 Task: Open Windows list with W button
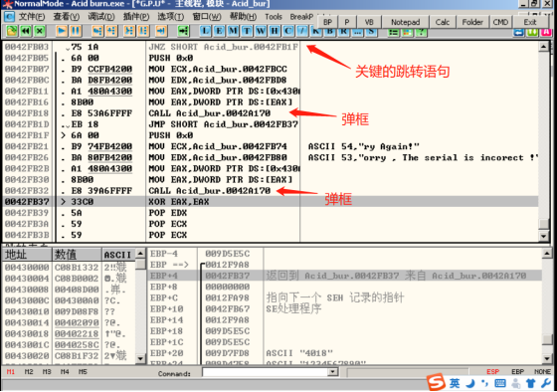tap(261, 31)
